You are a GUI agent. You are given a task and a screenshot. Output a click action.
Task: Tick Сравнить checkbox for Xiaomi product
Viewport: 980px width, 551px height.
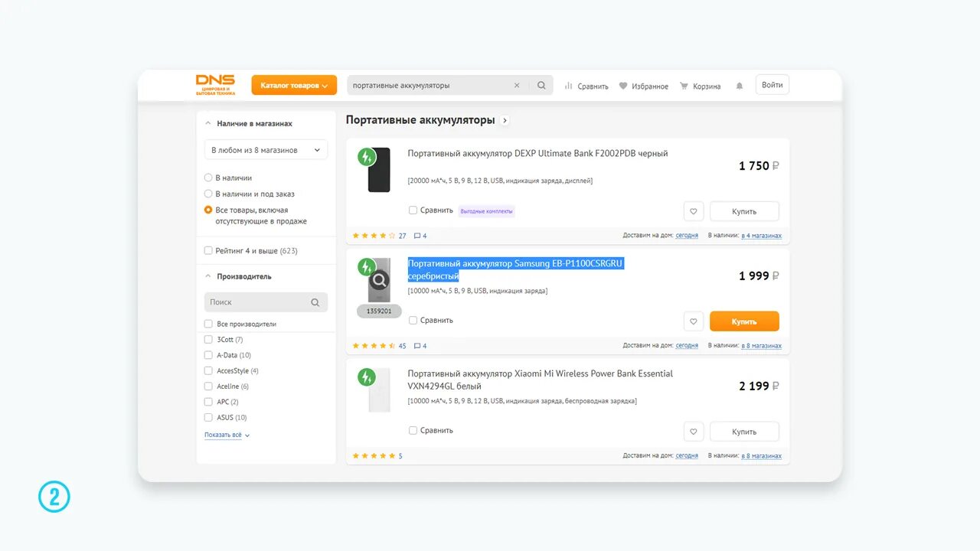tap(413, 431)
